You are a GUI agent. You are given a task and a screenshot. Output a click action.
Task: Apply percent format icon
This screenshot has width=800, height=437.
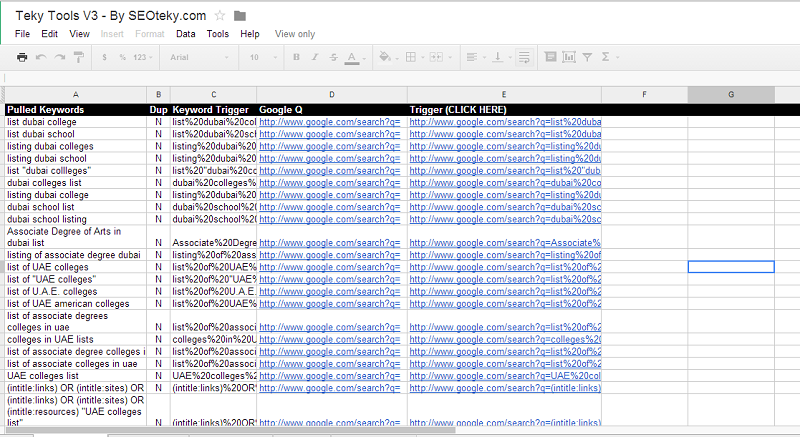pyautogui.click(x=122, y=57)
